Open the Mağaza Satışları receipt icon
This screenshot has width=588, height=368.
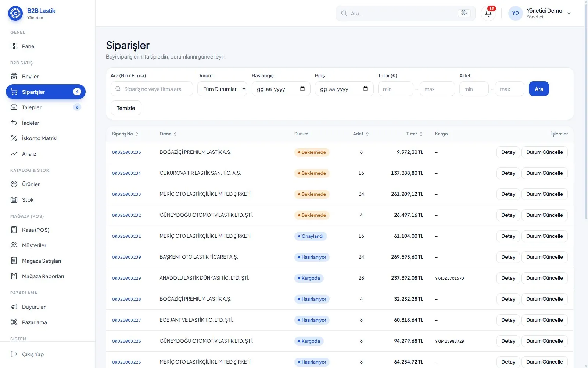coord(14,261)
